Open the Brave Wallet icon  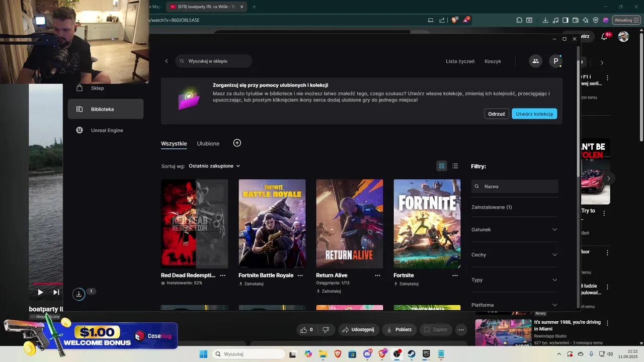tap(576, 20)
